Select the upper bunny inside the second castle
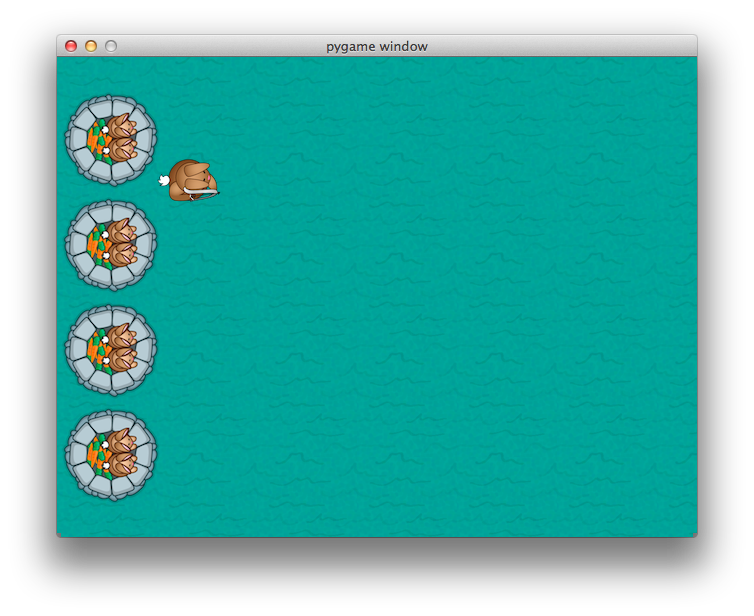Screen dimensions: 754x616 pos(119,233)
